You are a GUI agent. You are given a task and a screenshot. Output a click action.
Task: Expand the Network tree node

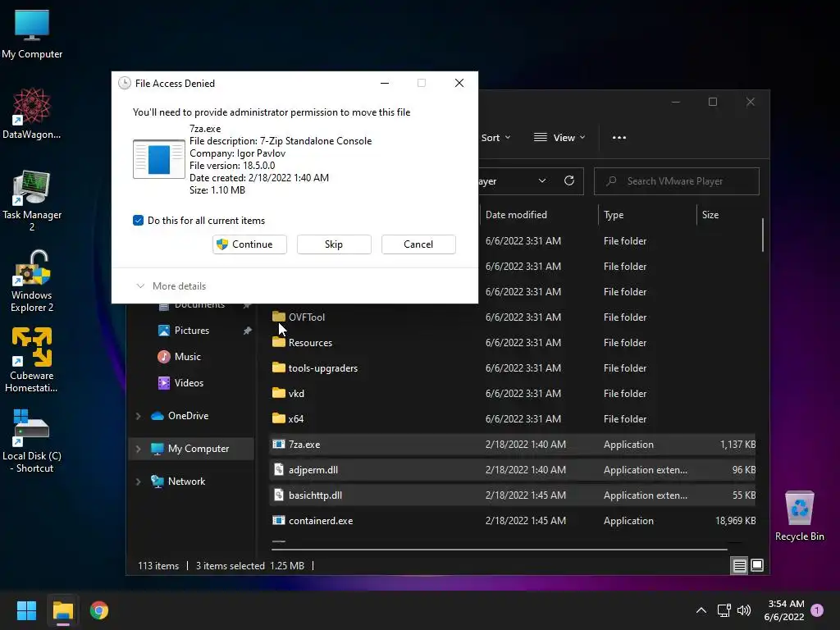(x=138, y=481)
